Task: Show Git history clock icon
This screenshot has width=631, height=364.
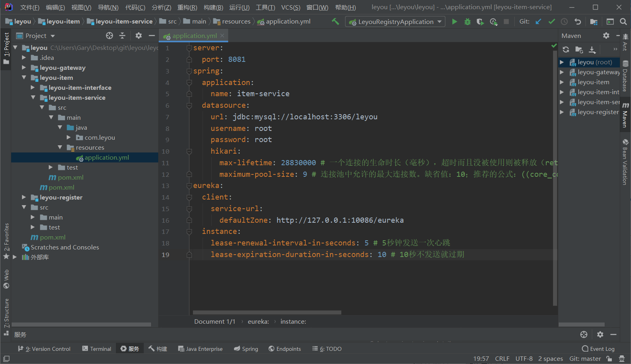Action: click(564, 22)
